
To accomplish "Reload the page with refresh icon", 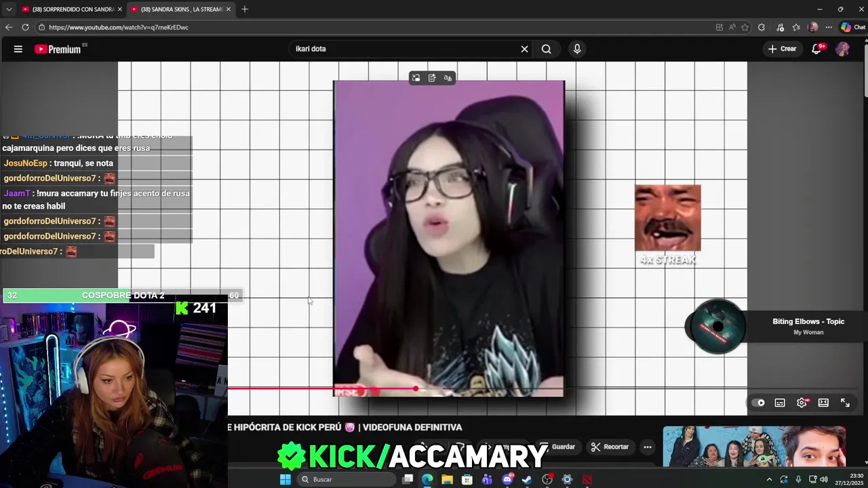I will click(25, 27).
